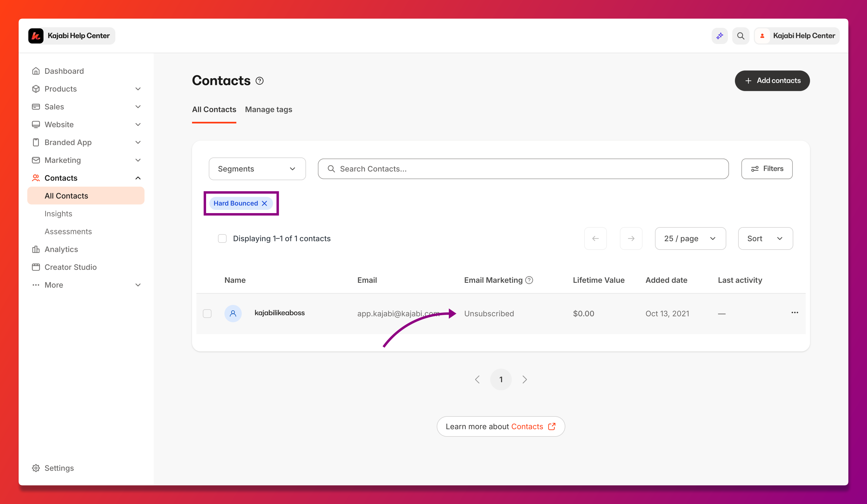
Task: Remove the Hard Bounced filter chip
Action: click(x=264, y=203)
